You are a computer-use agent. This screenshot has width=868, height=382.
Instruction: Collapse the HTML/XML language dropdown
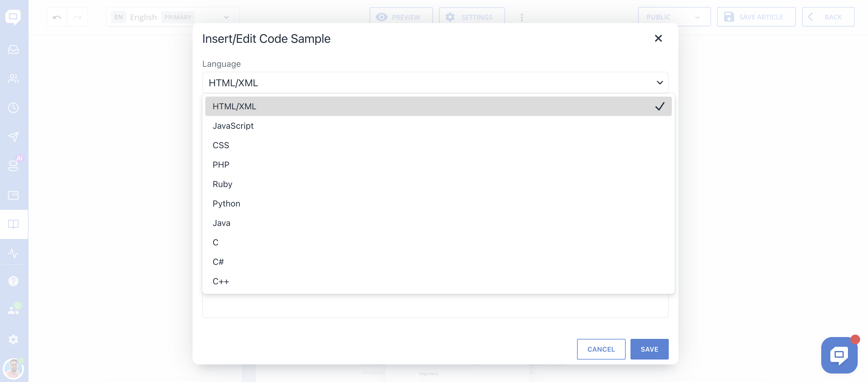point(659,83)
